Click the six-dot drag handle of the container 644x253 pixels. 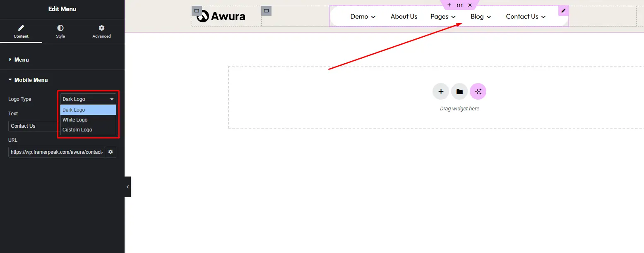(459, 5)
